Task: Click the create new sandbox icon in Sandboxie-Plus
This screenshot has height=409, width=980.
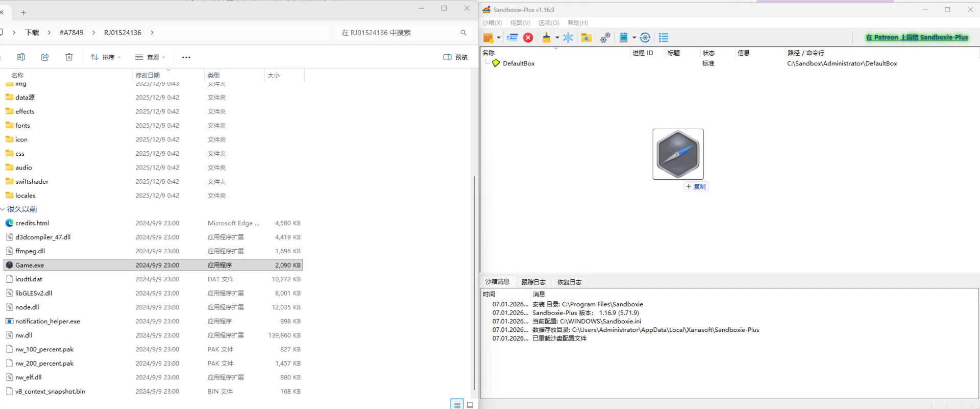Action: [488, 37]
